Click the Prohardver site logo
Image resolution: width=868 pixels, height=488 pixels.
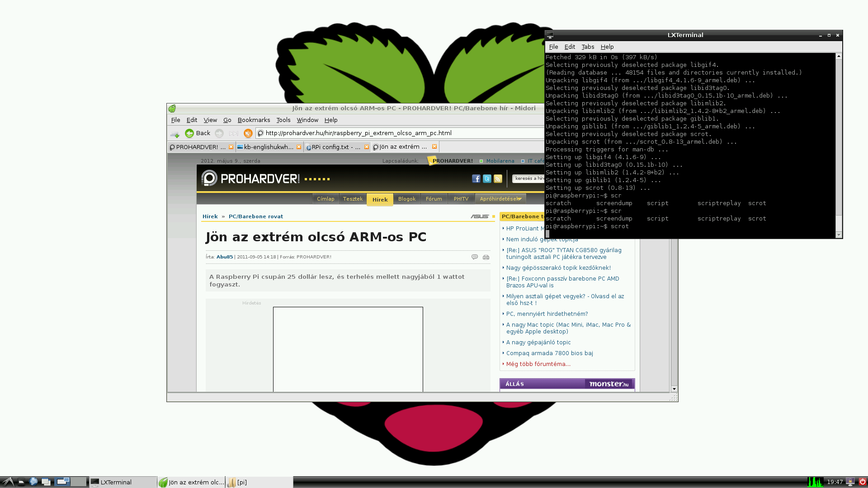(x=250, y=178)
